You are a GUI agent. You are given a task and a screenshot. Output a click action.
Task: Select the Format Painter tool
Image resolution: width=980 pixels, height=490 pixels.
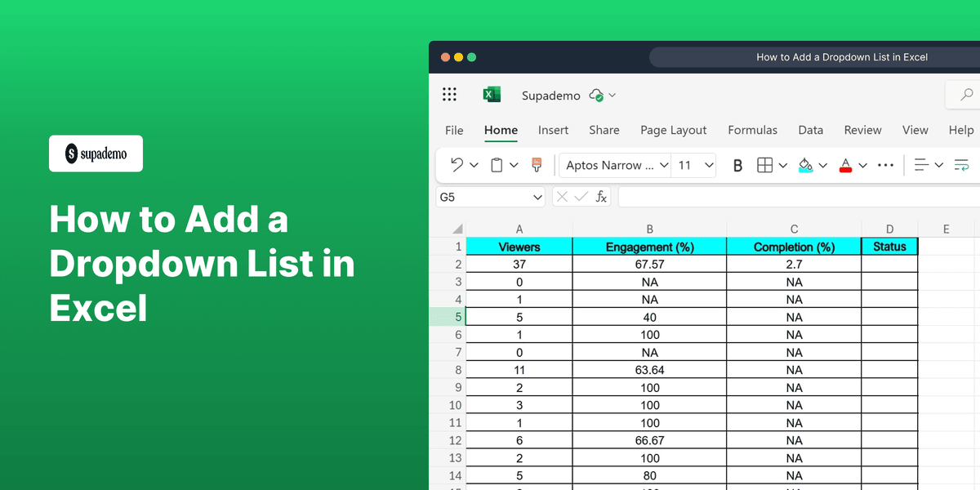[x=537, y=165]
